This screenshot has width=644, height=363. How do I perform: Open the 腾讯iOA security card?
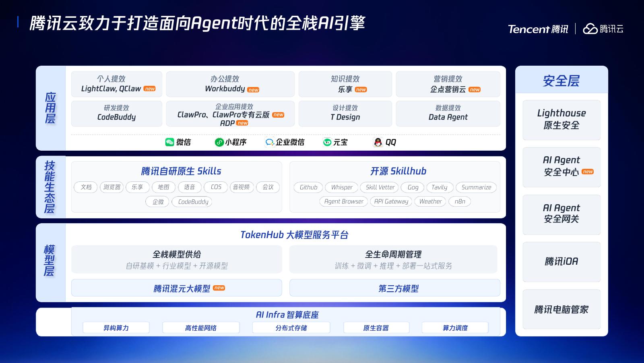(x=561, y=262)
